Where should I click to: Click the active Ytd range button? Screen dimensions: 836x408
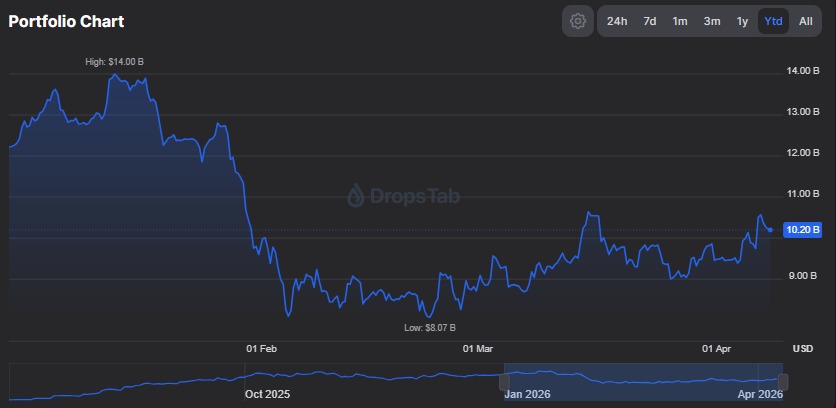[773, 21]
